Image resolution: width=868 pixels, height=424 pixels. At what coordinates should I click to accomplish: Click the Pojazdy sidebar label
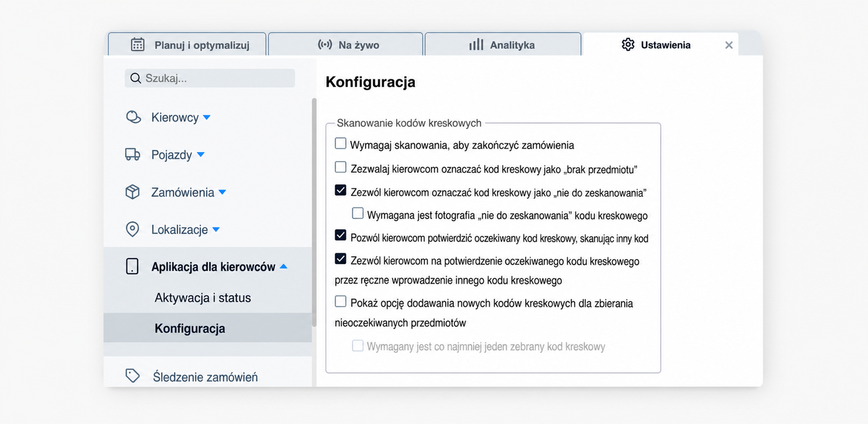tap(172, 155)
